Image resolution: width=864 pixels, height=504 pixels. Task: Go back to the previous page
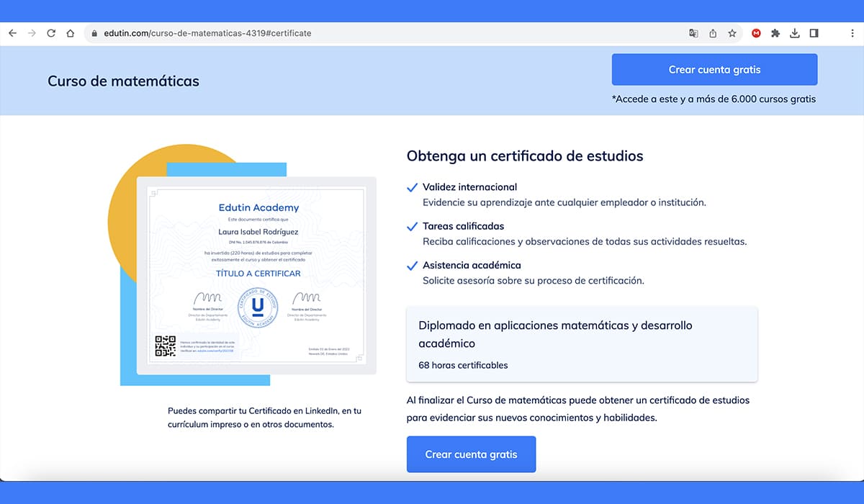click(x=12, y=33)
